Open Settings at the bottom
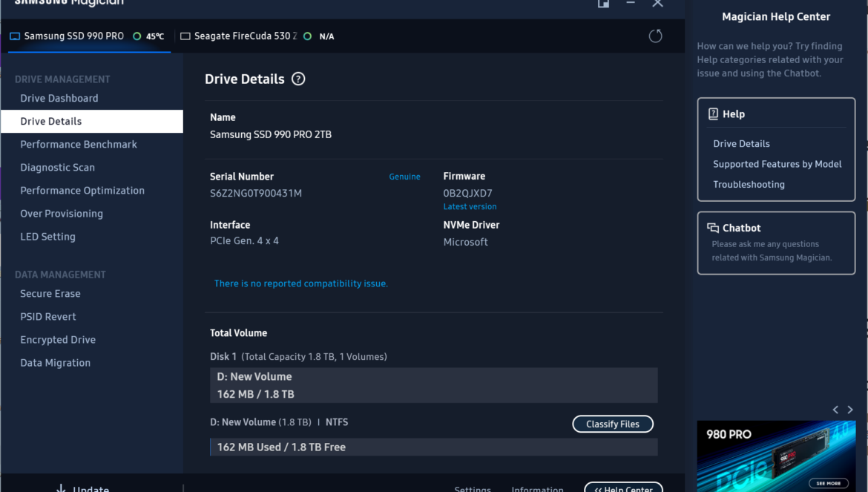868x492 pixels. (x=473, y=489)
